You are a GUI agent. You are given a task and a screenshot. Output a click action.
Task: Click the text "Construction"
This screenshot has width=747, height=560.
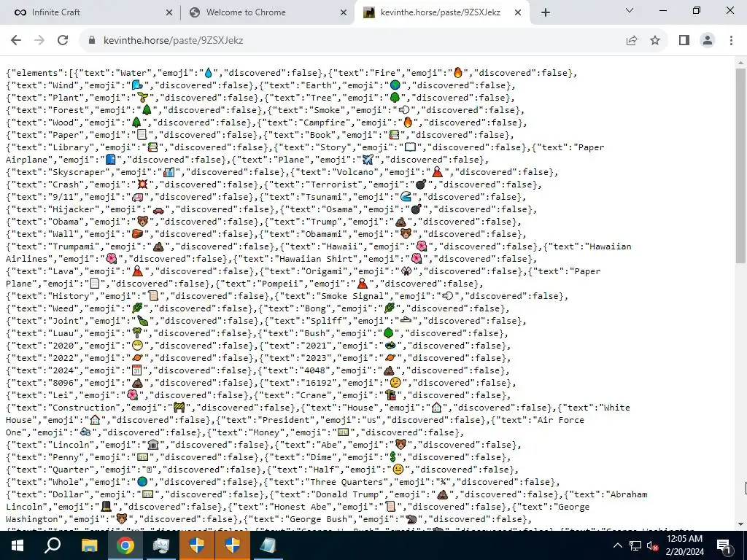83,407
